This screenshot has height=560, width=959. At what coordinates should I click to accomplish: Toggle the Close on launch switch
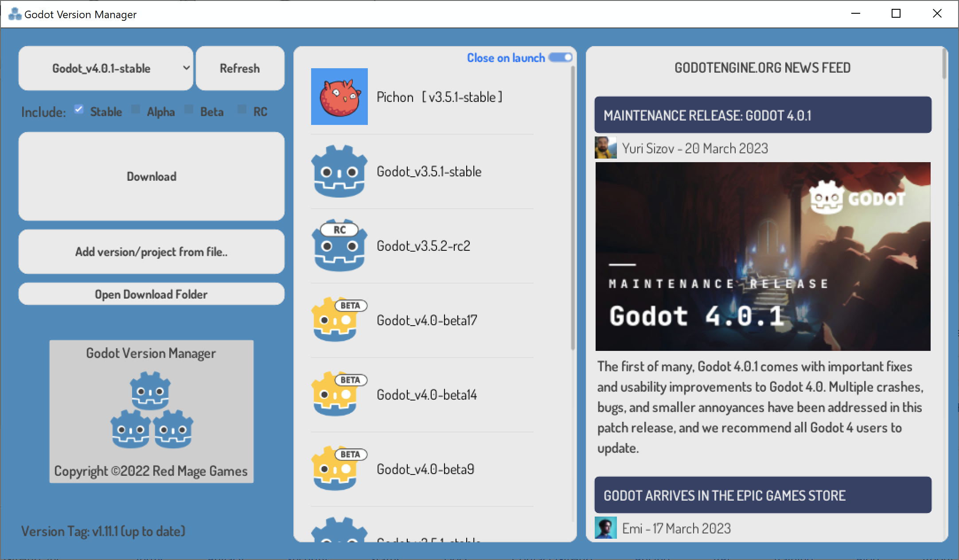(560, 57)
